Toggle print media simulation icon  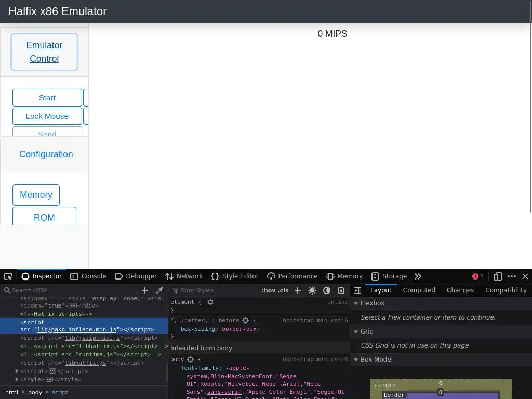click(341, 290)
